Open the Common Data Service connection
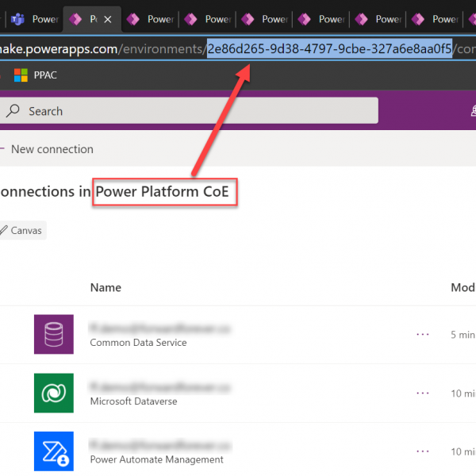476x476 pixels. coord(139,343)
